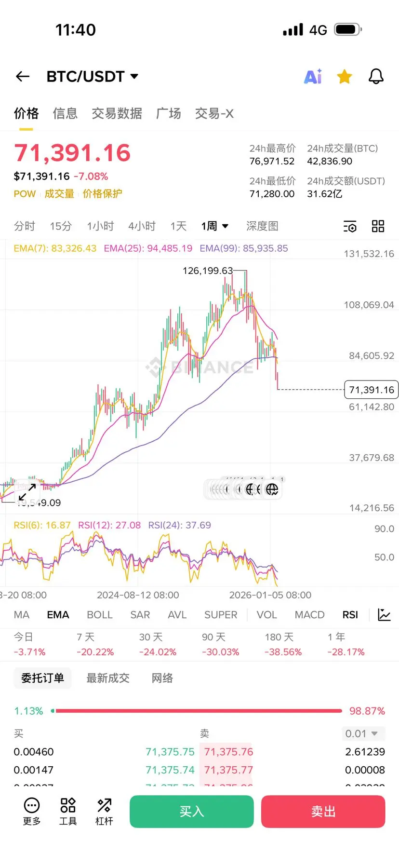Switch to the 交易数据 tab
Image resolution: width=399 pixels, height=868 pixels.
coord(117,113)
